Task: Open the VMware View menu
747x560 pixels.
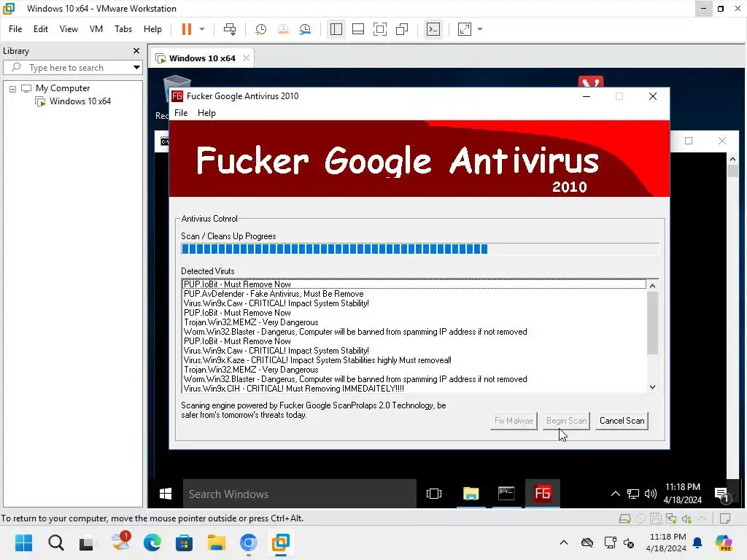Action: (x=69, y=29)
